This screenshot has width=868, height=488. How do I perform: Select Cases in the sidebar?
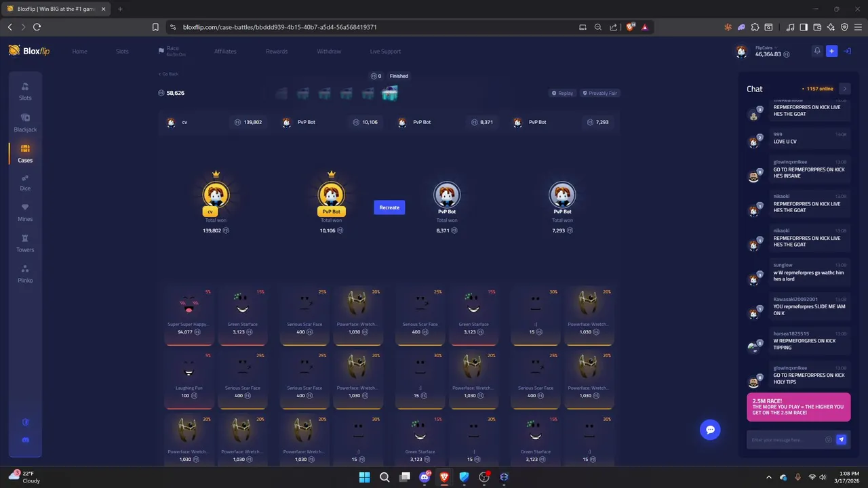(25, 154)
